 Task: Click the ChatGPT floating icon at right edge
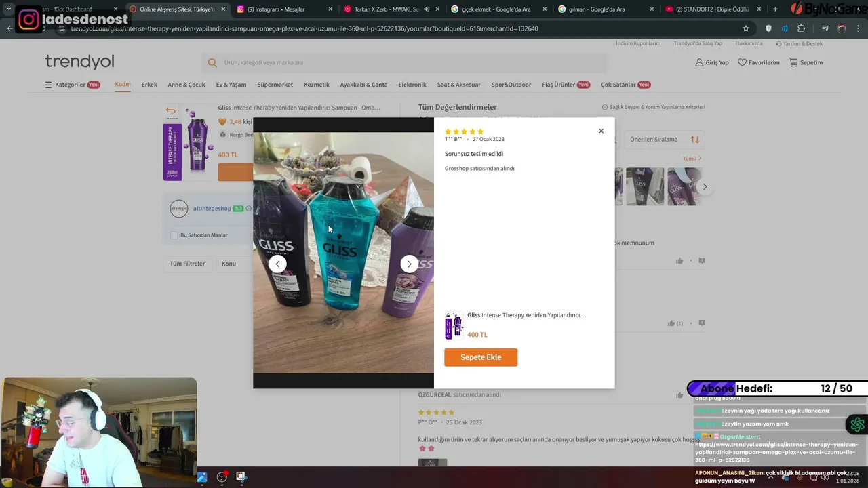click(857, 425)
